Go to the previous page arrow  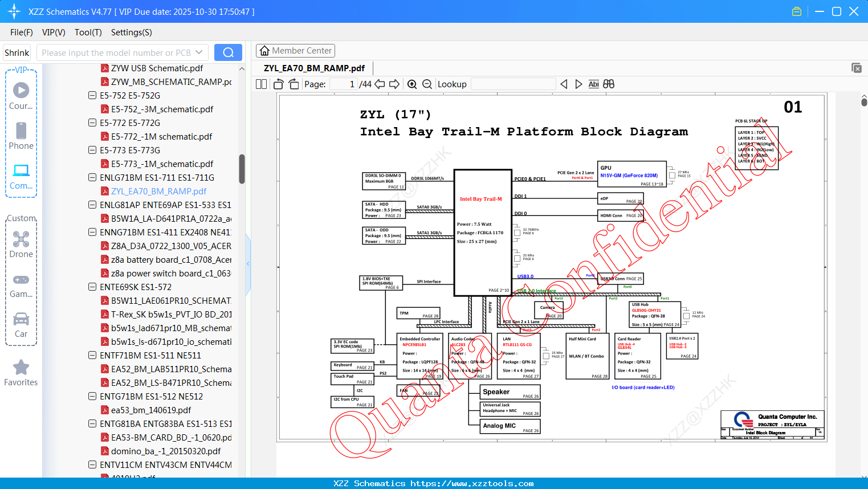coord(380,84)
